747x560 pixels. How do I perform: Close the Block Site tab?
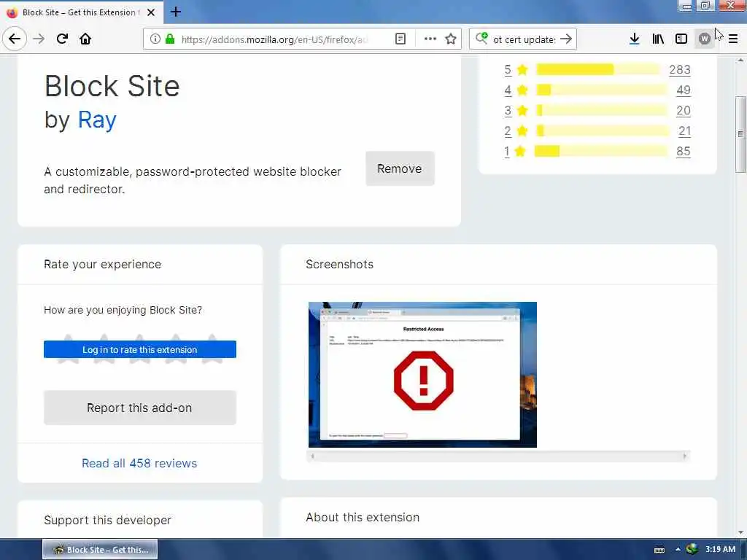coord(151,12)
